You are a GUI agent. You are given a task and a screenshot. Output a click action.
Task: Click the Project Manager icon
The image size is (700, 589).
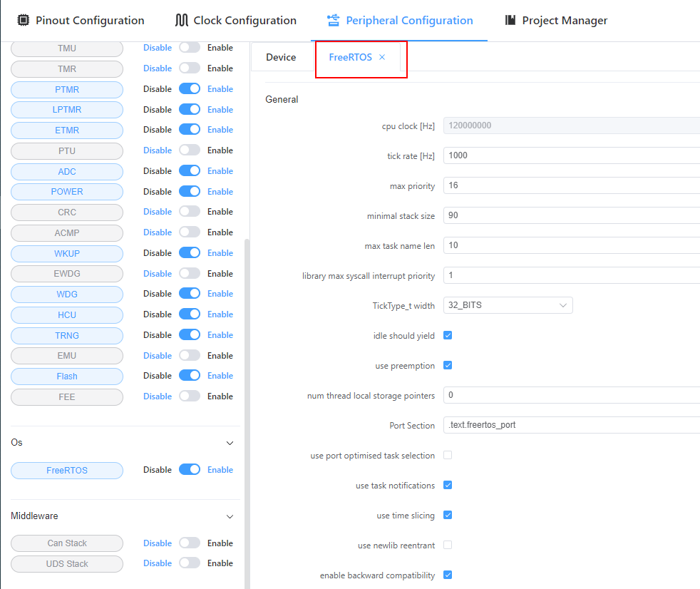pos(510,20)
